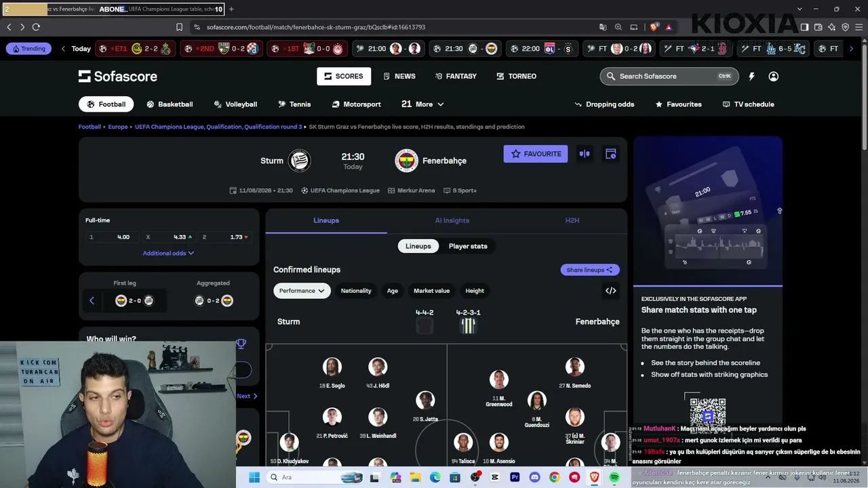Click the translate page icon in address bar
This screenshot has height=488, width=868.
pos(603,27)
